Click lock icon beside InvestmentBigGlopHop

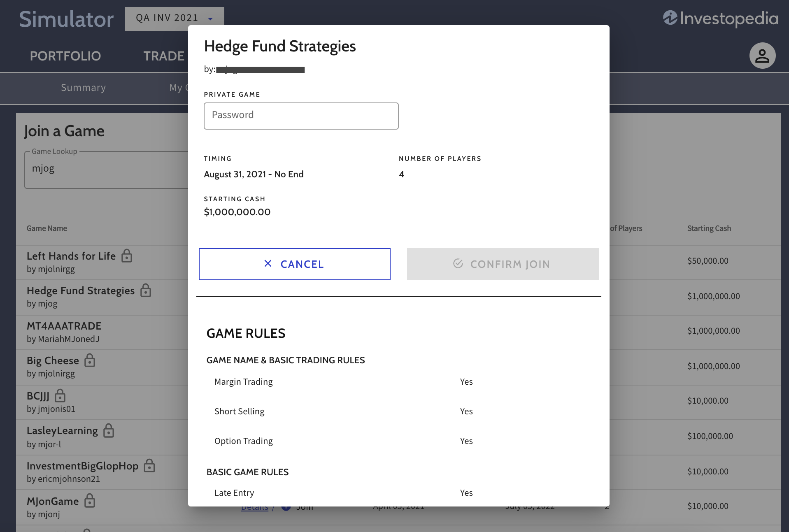(x=149, y=466)
